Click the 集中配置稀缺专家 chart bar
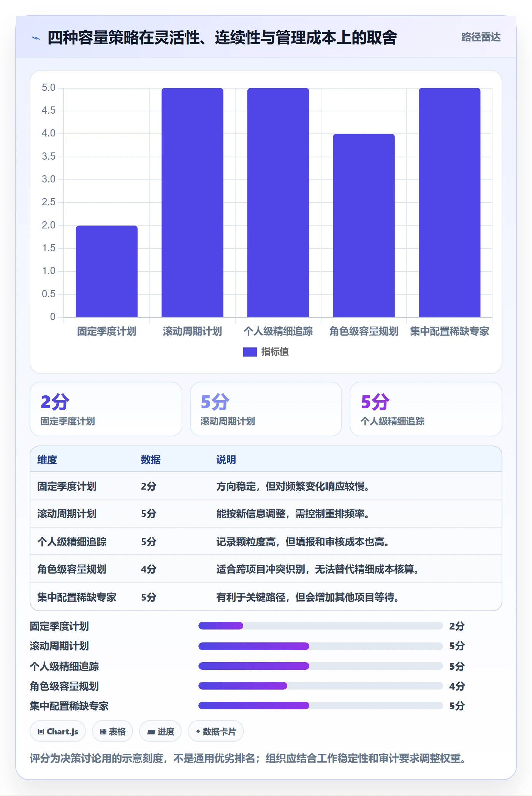Screen dimensions: 532x796 click(450, 203)
